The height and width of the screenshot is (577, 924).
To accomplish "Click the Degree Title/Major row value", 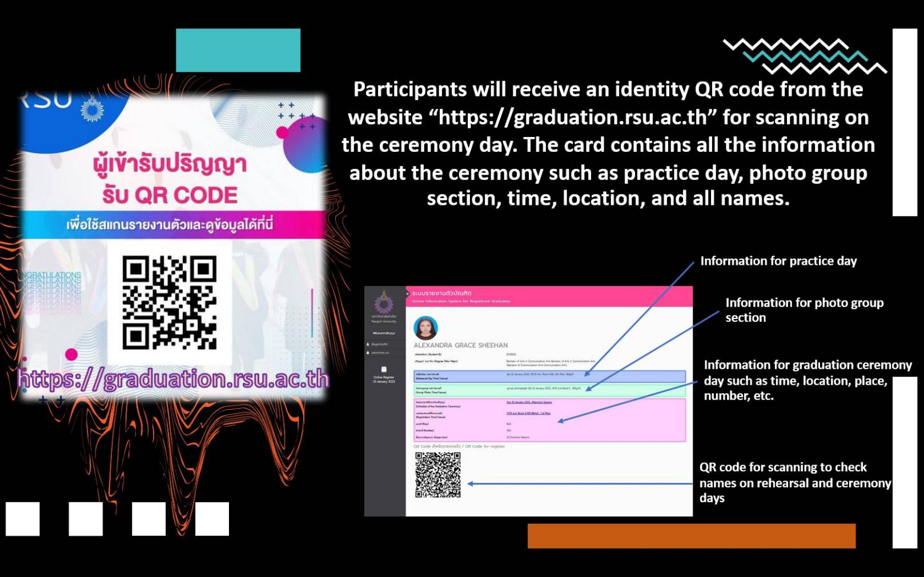I will 551,363.
